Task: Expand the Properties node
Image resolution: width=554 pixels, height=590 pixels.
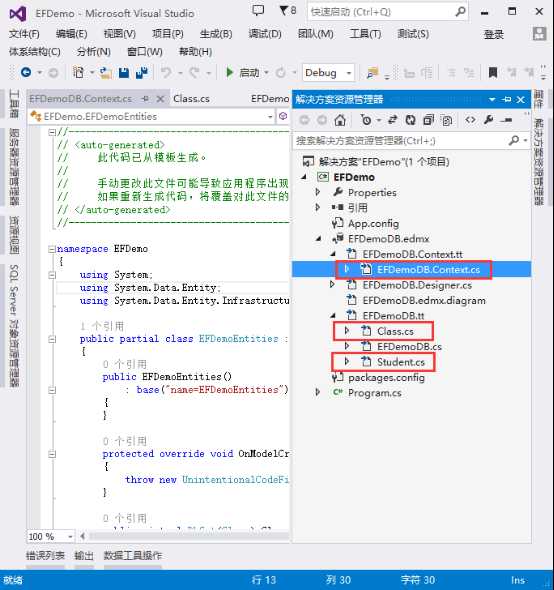Action: tap(318, 192)
